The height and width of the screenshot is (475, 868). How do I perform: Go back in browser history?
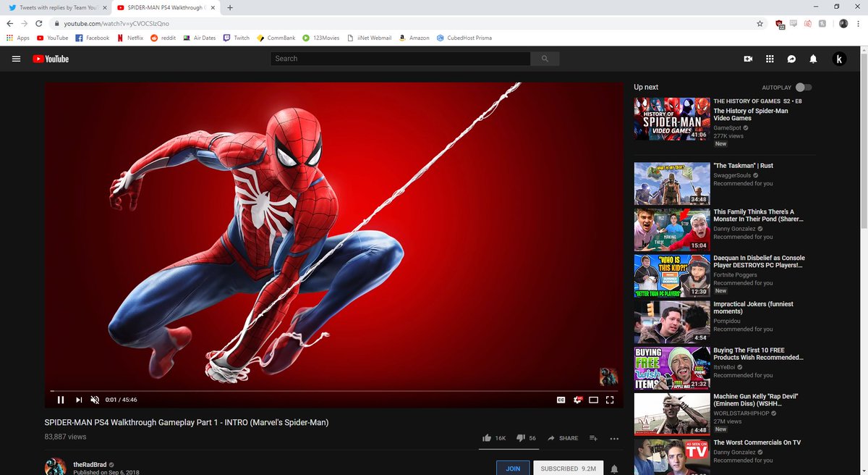click(x=9, y=23)
